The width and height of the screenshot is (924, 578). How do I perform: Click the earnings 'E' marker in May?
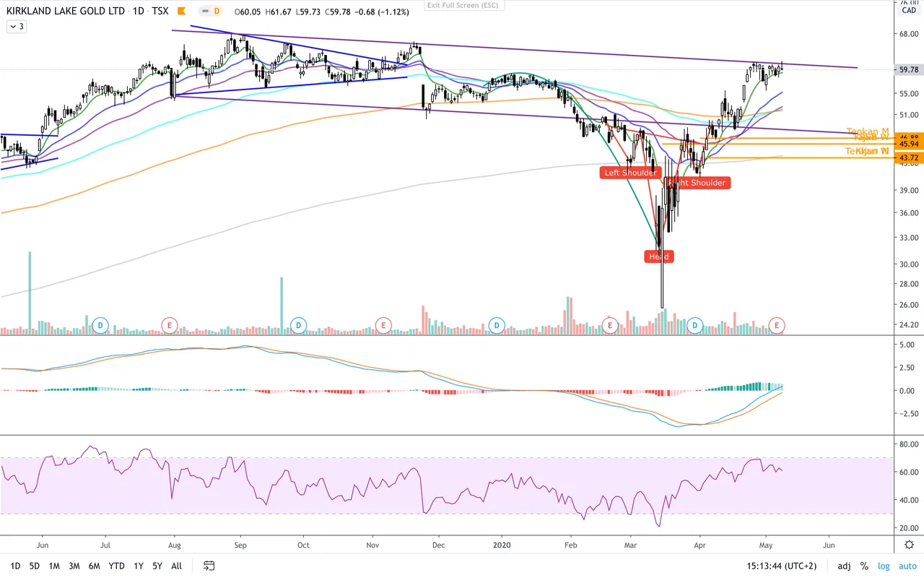pyautogui.click(x=777, y=326)
